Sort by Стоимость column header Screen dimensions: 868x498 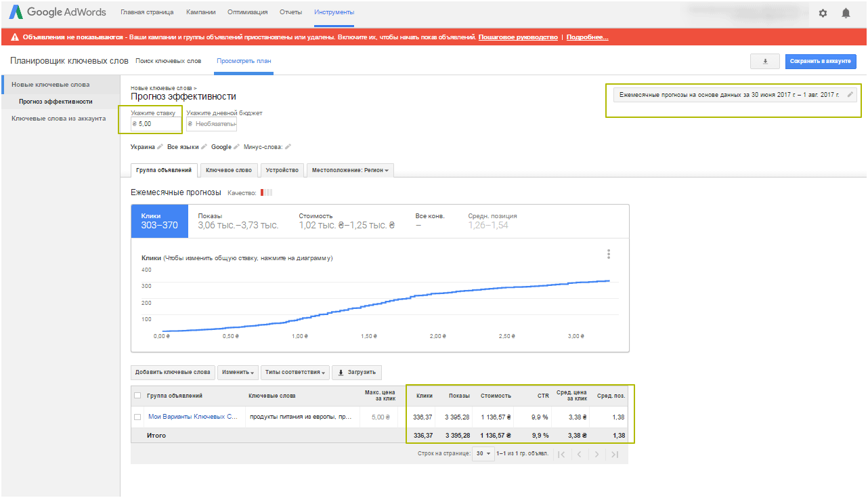[496, 396]
